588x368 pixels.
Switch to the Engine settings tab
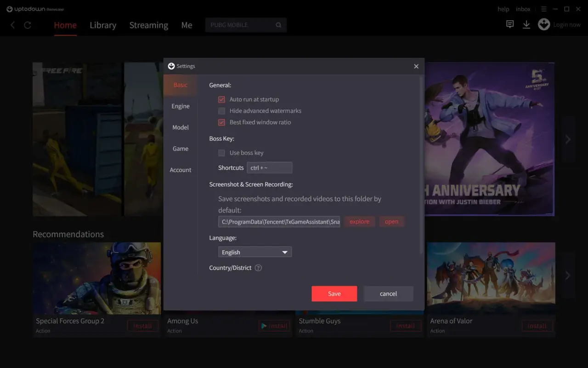coord(180,106)
